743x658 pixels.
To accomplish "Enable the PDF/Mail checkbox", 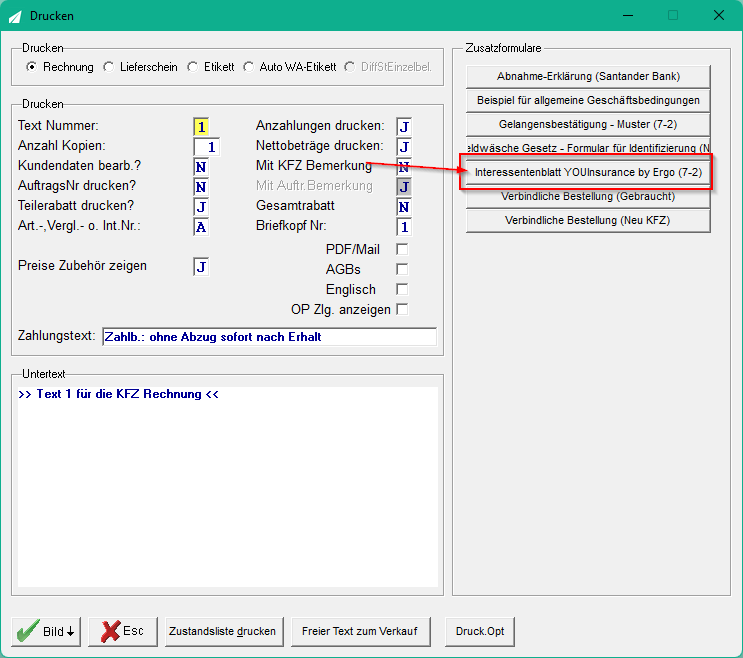I will [x=402, y=249].
